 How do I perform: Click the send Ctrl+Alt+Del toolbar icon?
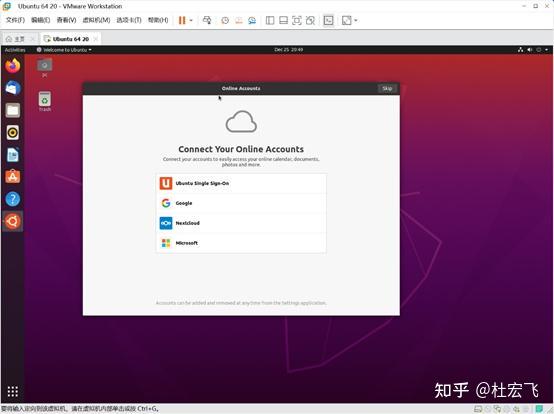coord(207,20)
